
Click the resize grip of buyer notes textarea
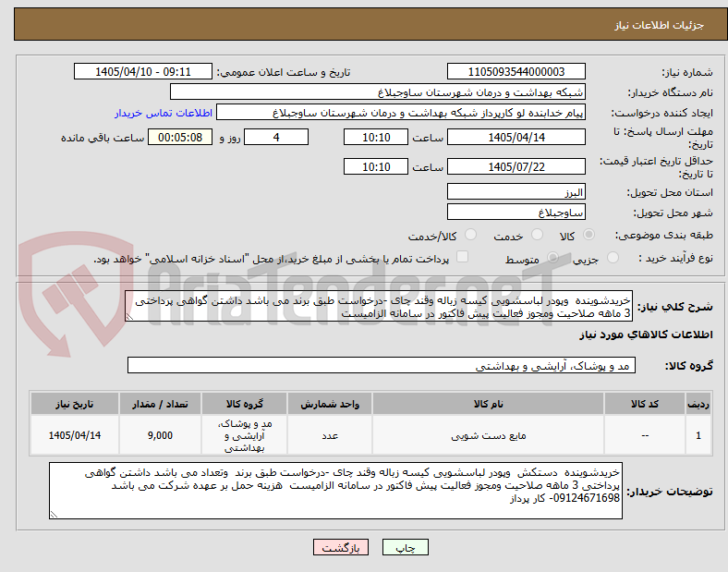[x=54, y=515]
